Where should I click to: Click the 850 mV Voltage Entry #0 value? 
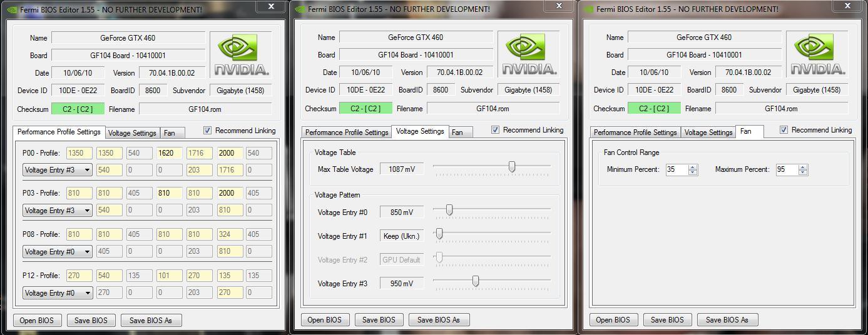(x=401, y=212)
